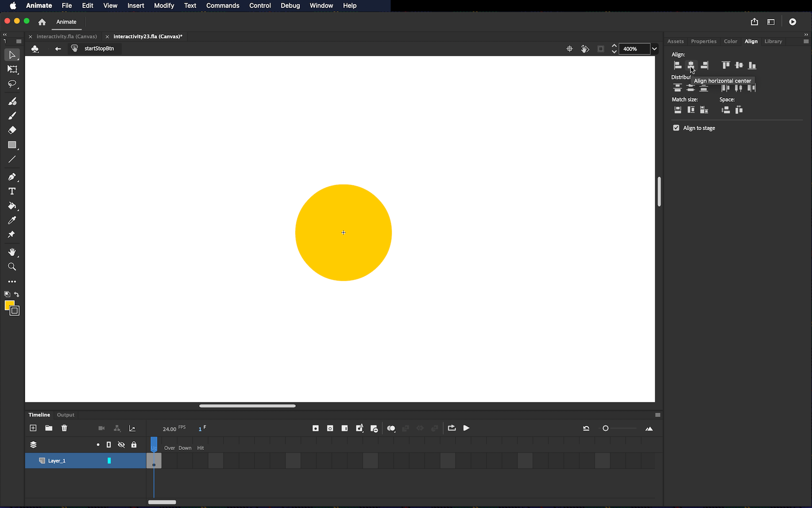812x508 pixels.
Task: Play the timeline animation
Action: click(x=466, y=428)
